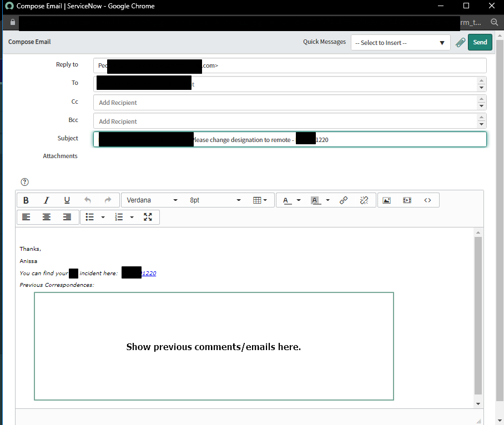The height and width of the screenshot is (425, 504).
Task: Click the editor resize handle corner
Action: pyautogui.click(x=478, y=421)
